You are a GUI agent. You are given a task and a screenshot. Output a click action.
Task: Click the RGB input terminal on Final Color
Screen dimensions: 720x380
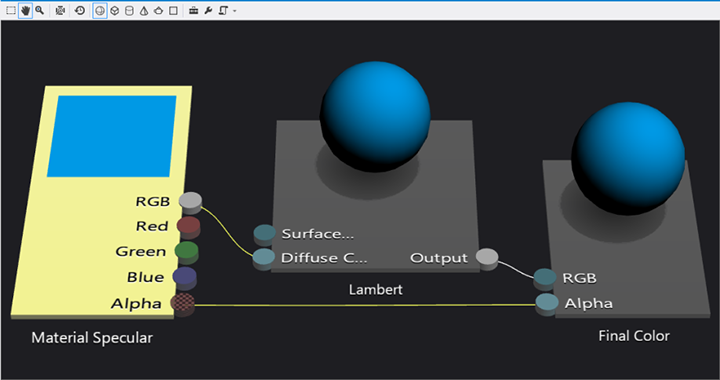(545, 279)
